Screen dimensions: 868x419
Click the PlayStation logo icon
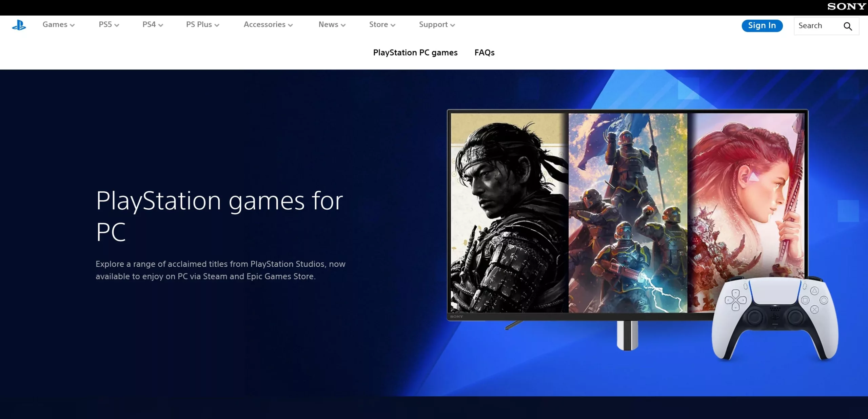[19, 24]
